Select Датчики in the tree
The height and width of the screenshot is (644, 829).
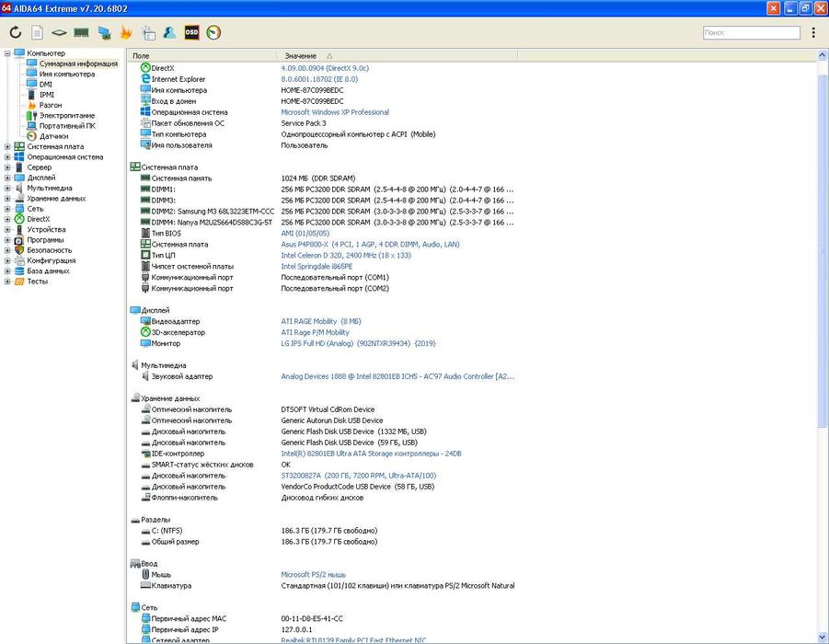tap(53, 136)
